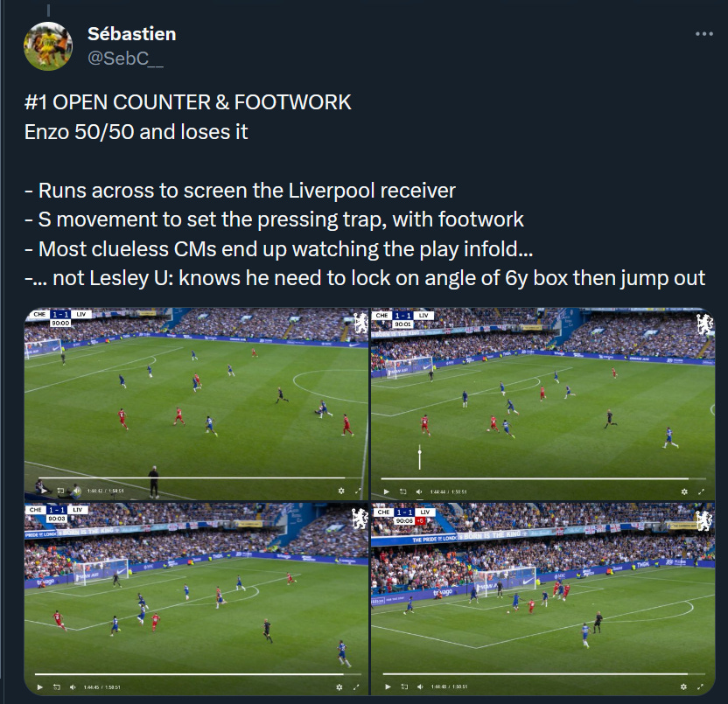Open the bottom-right 90:06 match image
Image resolution: width=728 pixels, height=704 pixels.
[x=542, y=599]
